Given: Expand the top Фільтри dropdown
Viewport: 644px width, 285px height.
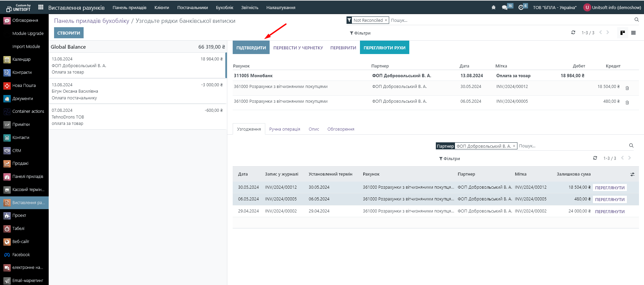Looking at the screenshot, I should [x=360, y=33].
